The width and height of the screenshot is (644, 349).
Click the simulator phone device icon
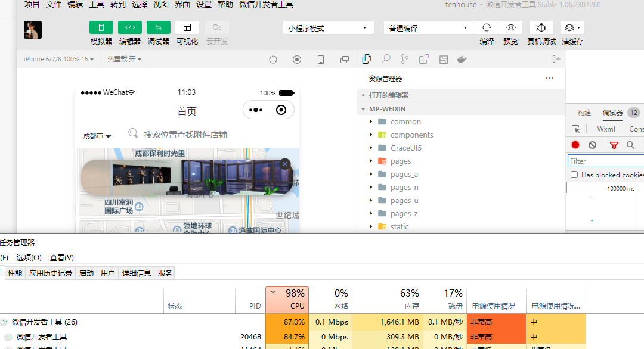coord(321,60)
